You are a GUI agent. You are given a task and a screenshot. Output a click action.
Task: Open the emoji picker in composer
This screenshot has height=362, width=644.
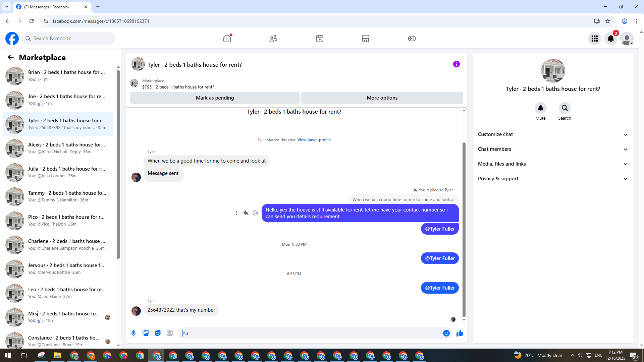(x=446, y=333)
